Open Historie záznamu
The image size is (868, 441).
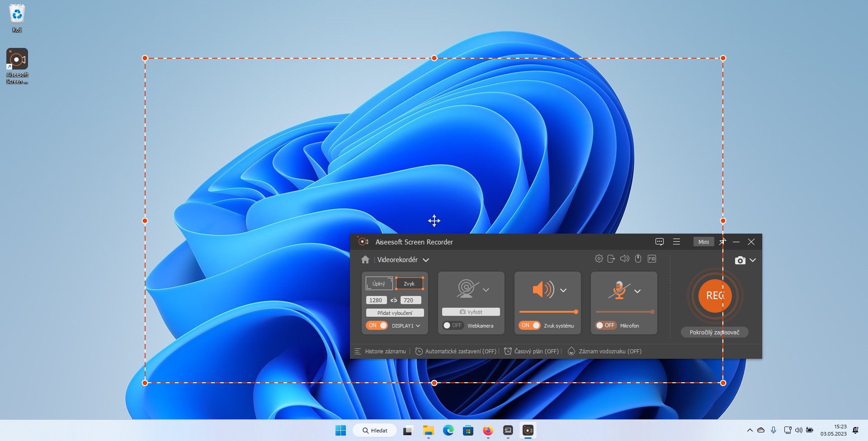(385, 352)
